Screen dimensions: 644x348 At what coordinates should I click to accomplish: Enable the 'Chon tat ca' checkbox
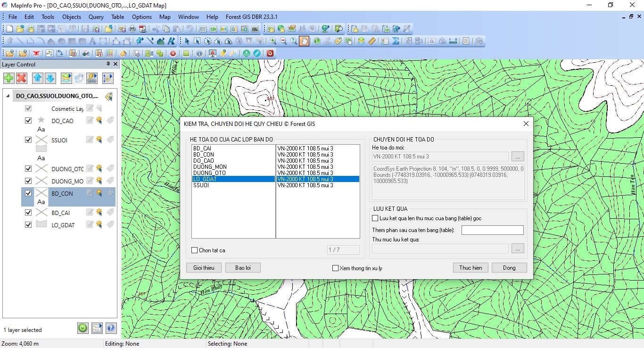click(x=195, y=250)
